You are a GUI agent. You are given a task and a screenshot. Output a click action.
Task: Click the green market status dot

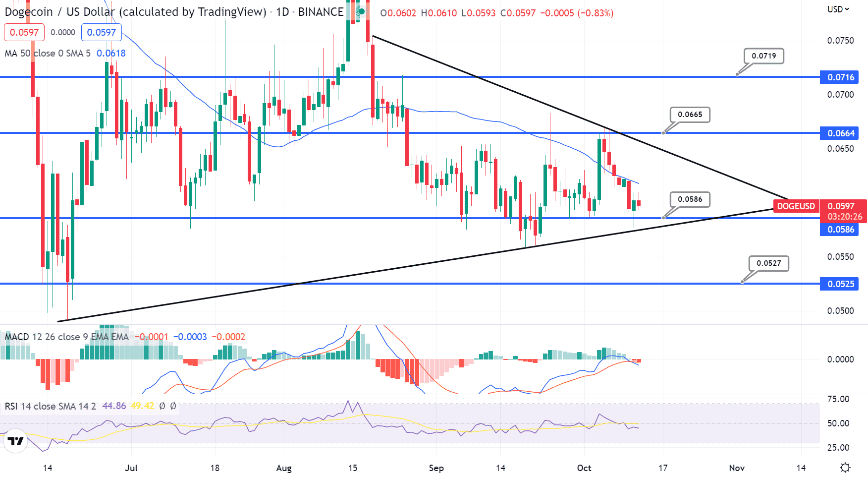click(362, 11)
